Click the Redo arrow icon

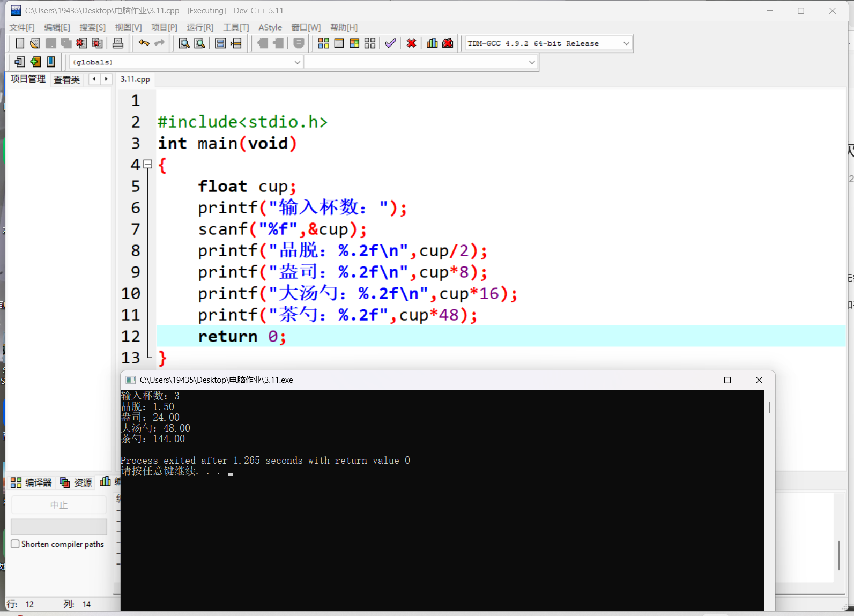(x=159, y=43)
